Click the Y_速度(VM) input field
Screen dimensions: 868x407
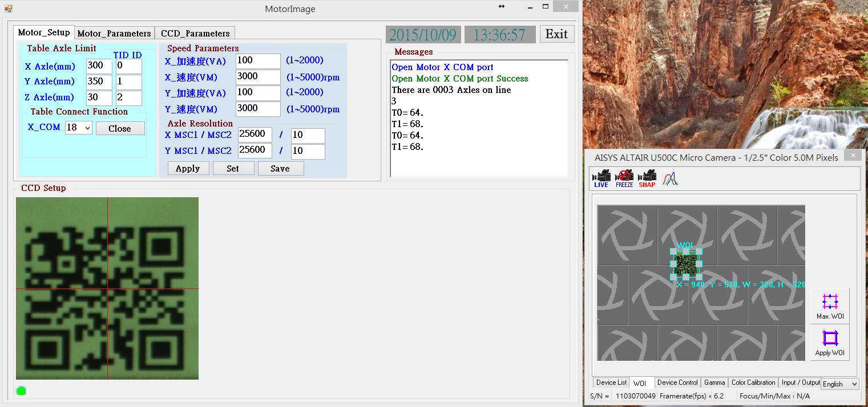(258, 109)
